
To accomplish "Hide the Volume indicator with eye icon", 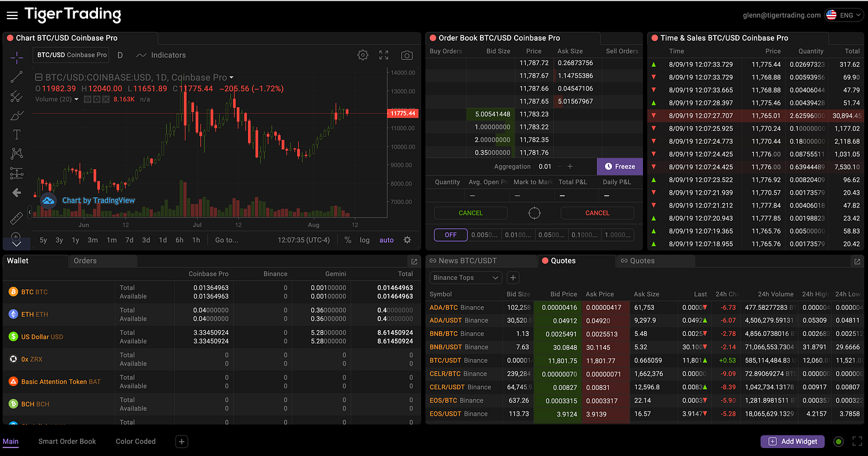I will pos(87,99).
